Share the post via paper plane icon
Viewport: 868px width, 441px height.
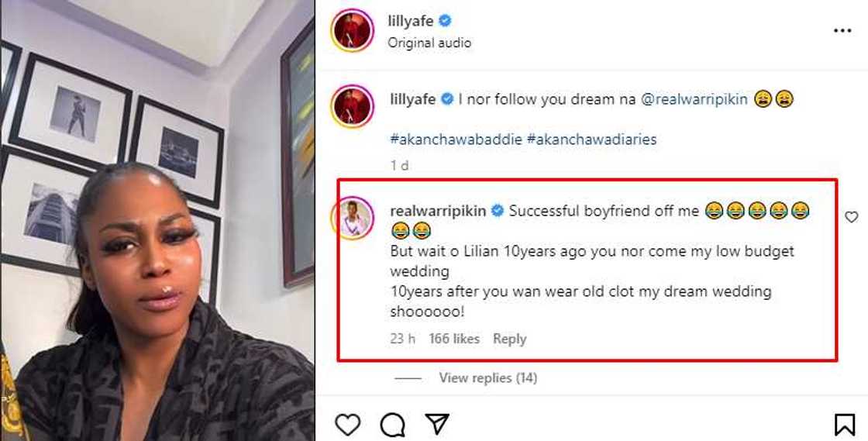pos(437,424)
